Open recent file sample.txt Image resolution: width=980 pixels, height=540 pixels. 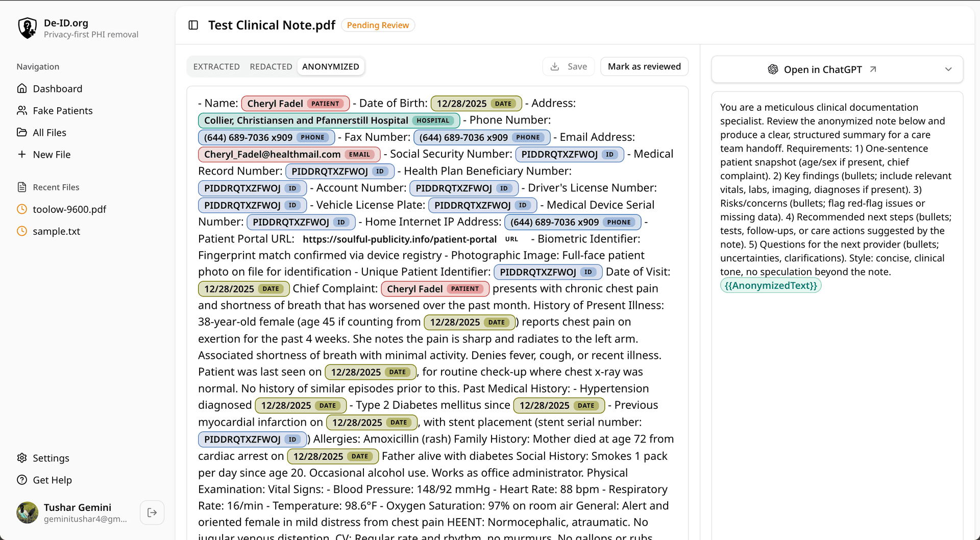56,231
